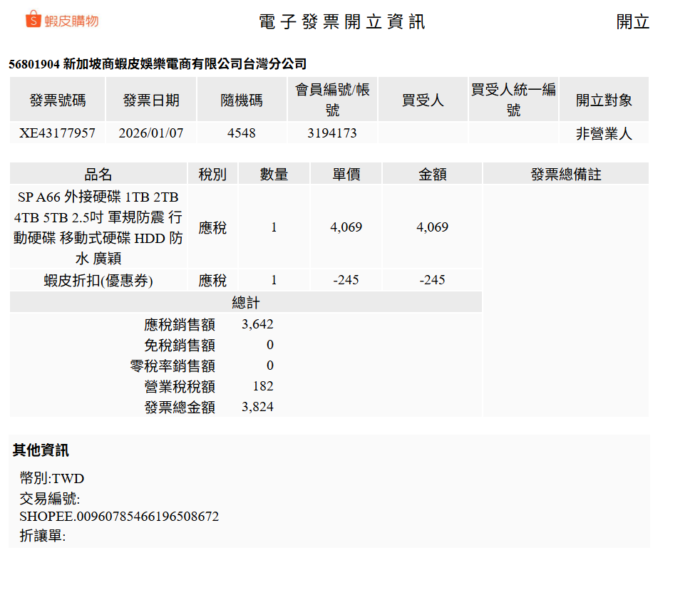Viewport: 700px width, 590px height.
Task: Select the member ID 3194173
Action: [332, 133]
